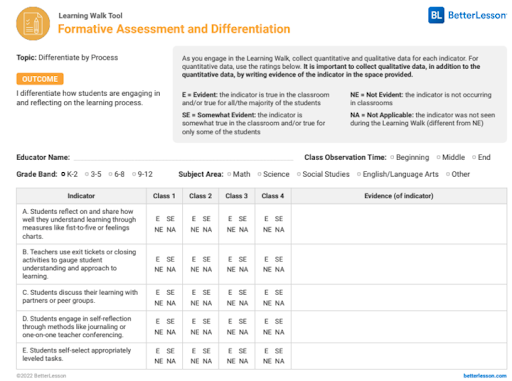512x381 pixels.
Task: Circle SE for indicator E, Class 2
Action: (207, 351)
